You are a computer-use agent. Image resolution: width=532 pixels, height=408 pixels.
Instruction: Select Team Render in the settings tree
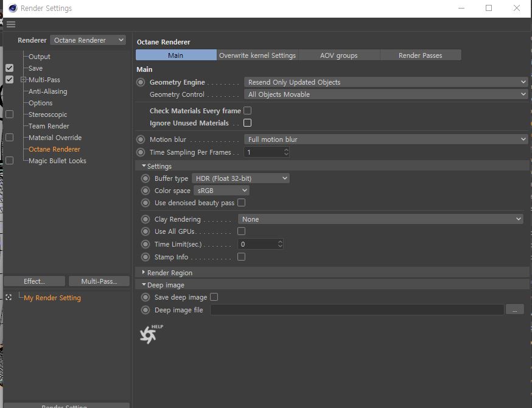[x=49, y=126]
